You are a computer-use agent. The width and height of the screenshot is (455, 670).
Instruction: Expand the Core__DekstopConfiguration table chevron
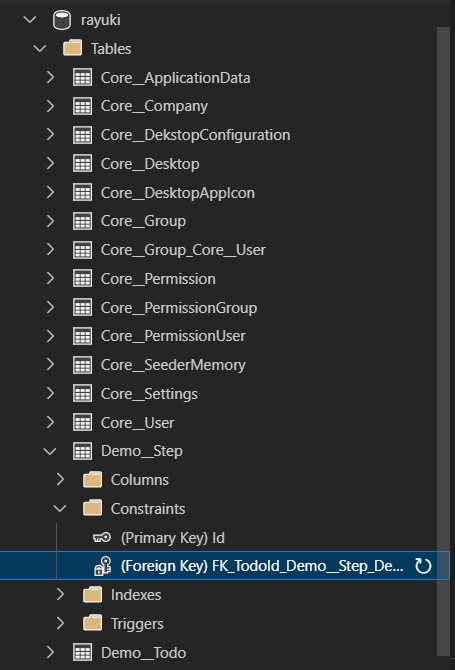point(50,135)
